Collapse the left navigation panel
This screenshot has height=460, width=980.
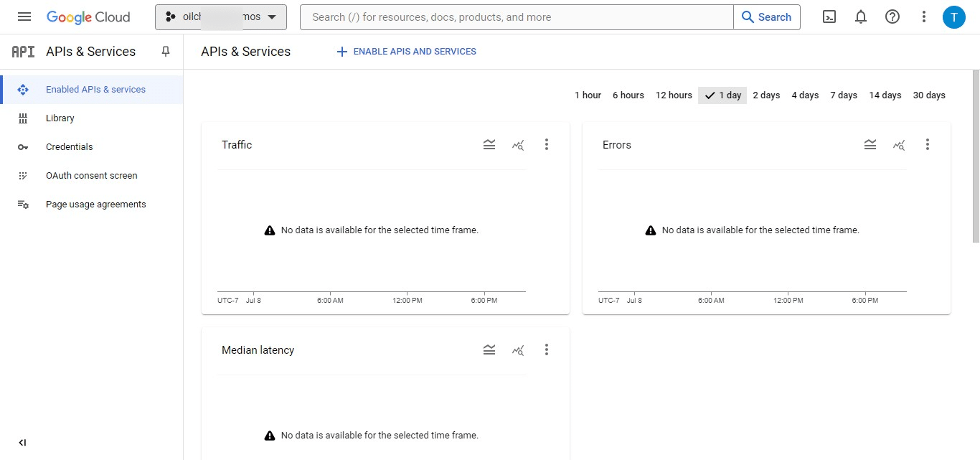point(22,442)
